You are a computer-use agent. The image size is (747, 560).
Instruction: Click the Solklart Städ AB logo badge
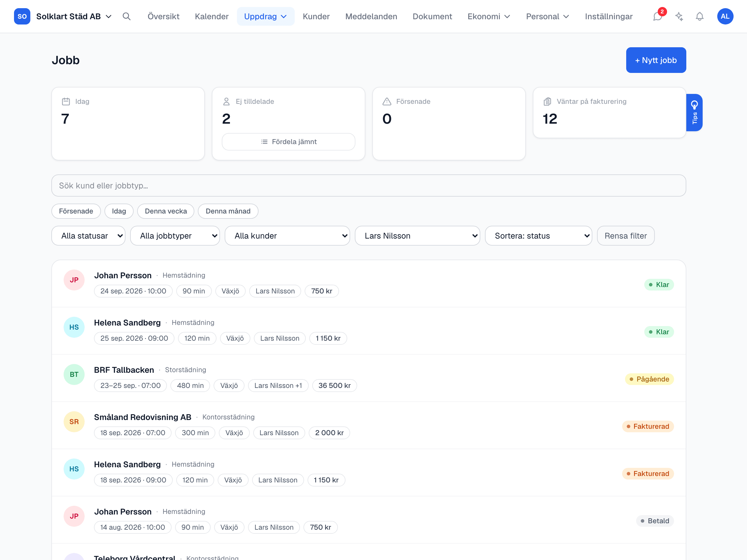(x=22, y=16)
